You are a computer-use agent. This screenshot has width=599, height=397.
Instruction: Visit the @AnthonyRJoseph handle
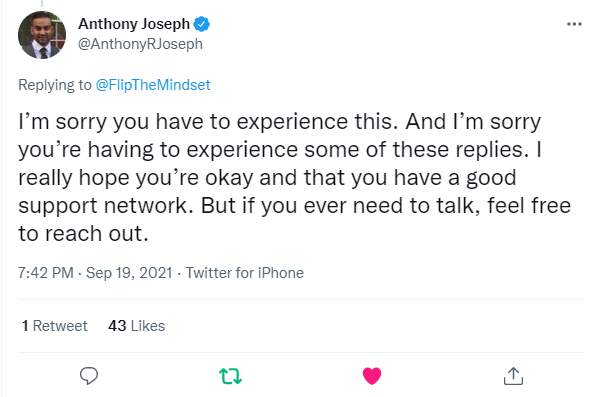click(x=140, y=44)
